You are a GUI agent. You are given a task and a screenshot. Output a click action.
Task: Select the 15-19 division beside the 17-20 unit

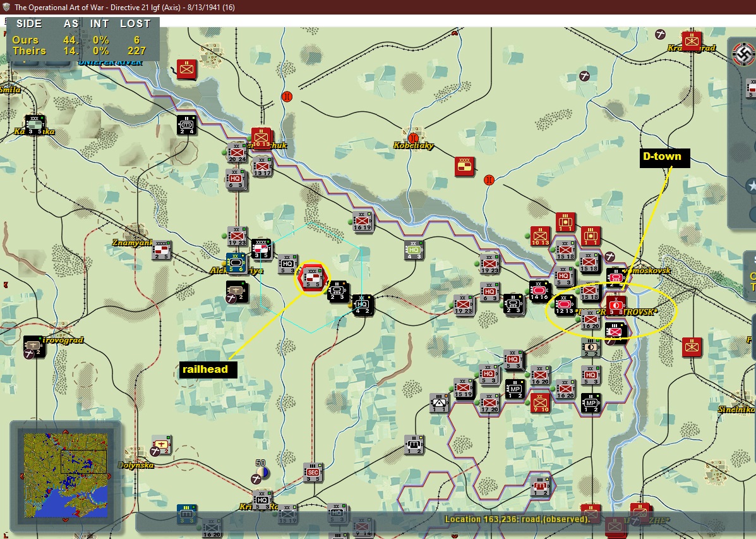click(x=464, y=388)
